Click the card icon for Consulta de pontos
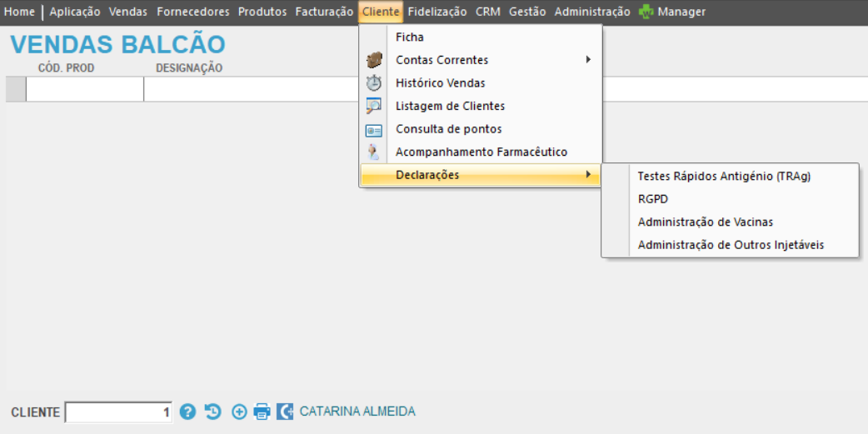Viewport: 868px width, 434px height. pos(374,130)
